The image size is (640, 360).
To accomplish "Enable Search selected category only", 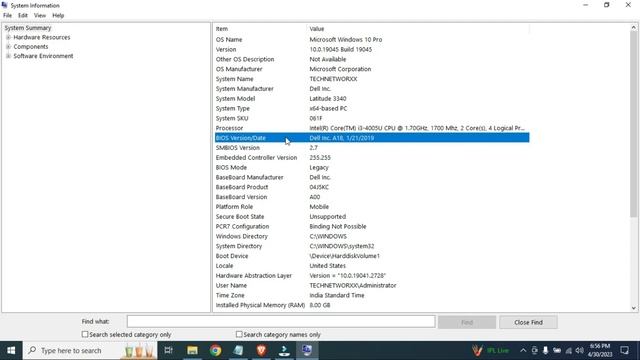I will [x=85, y=334].
